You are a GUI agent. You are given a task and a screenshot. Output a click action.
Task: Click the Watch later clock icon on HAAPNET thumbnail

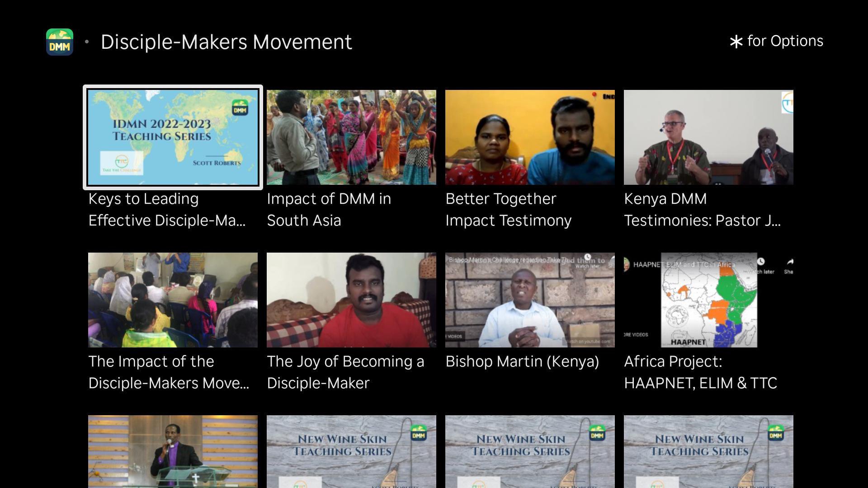tap(761, 262)
